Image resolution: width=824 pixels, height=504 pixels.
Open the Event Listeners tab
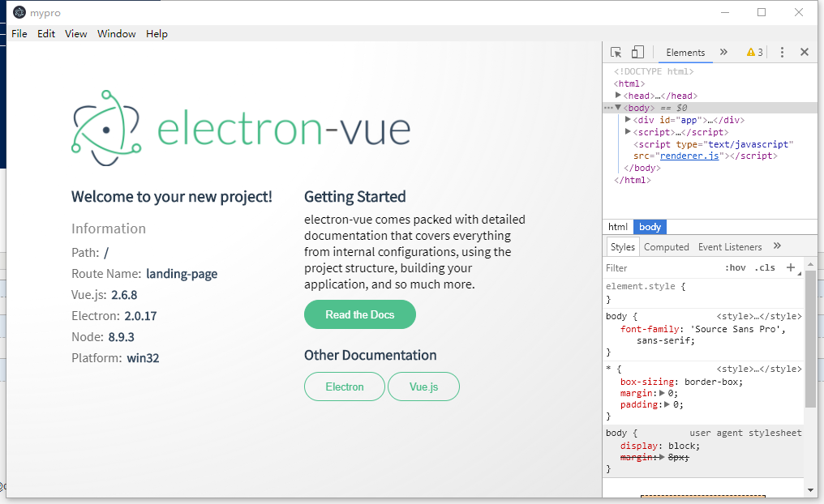click(x=730, y=247)
